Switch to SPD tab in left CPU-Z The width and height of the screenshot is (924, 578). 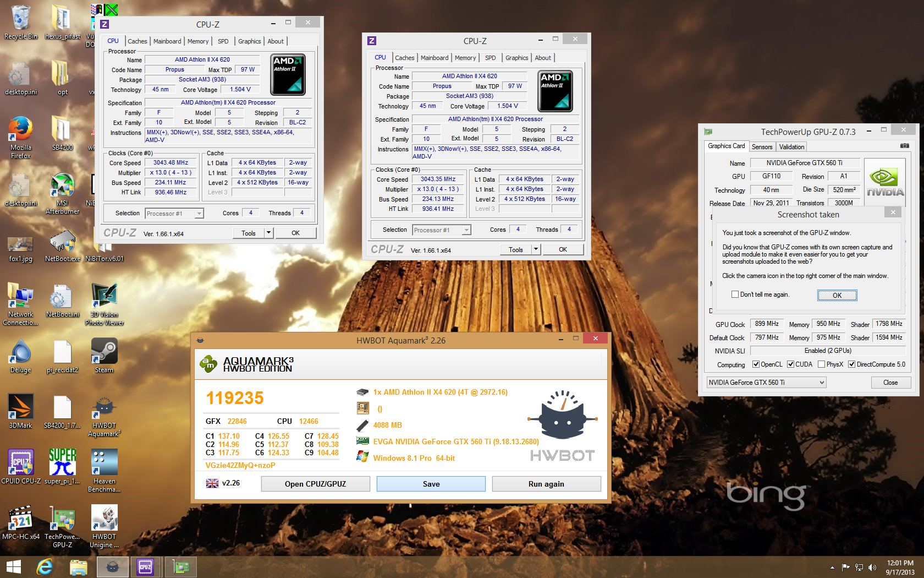tap(223, 41)
